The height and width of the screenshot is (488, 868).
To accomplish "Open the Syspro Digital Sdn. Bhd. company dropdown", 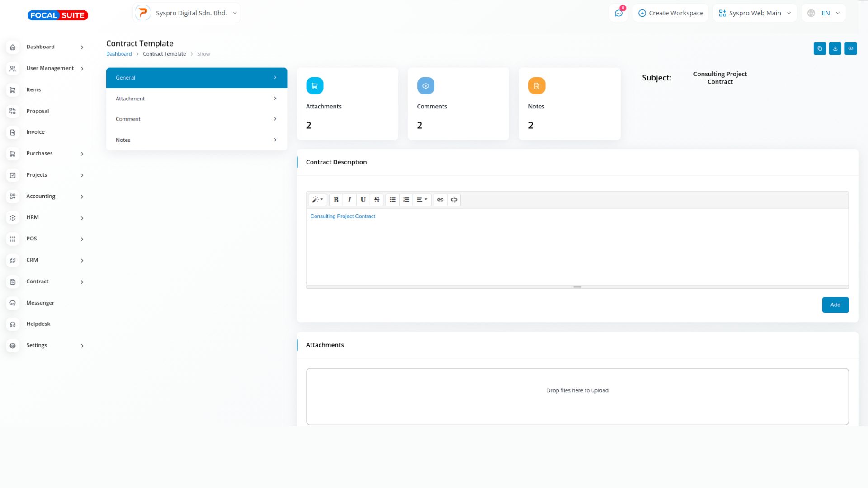I will coord(187,13).
